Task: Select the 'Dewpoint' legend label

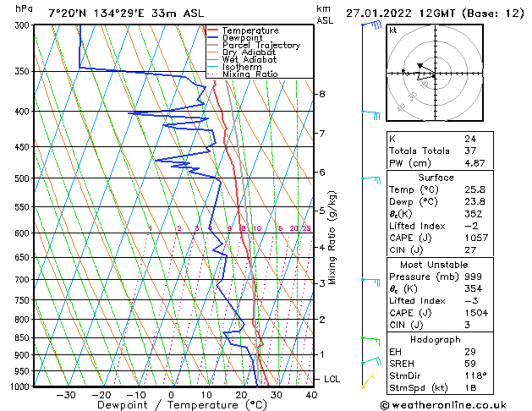Action: point(242,38)
